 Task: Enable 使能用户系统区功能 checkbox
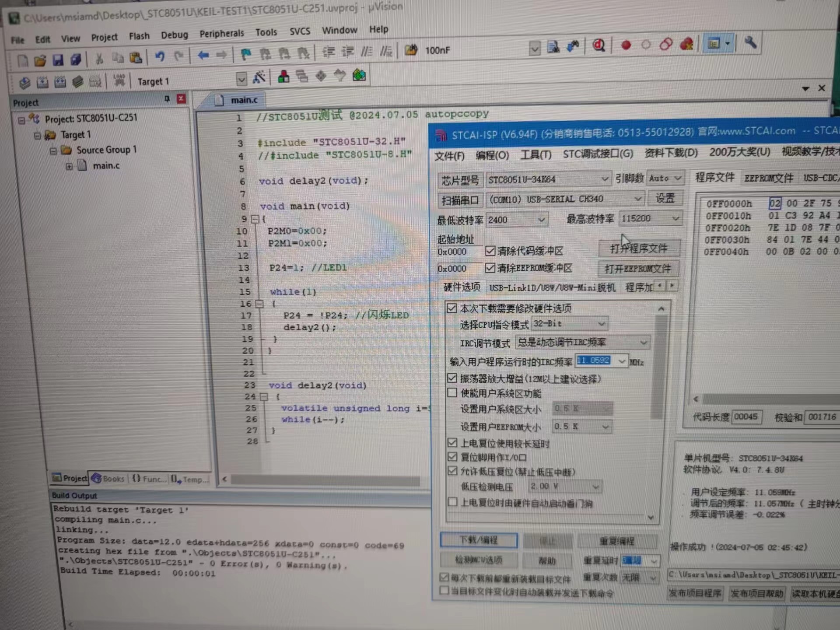click(x=452, y=392)
